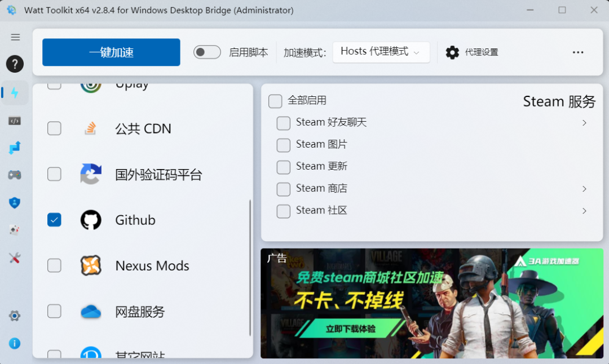Check the Steam 商店 checkbox
Screen dimensions: 609x364
tap(283, 189)
